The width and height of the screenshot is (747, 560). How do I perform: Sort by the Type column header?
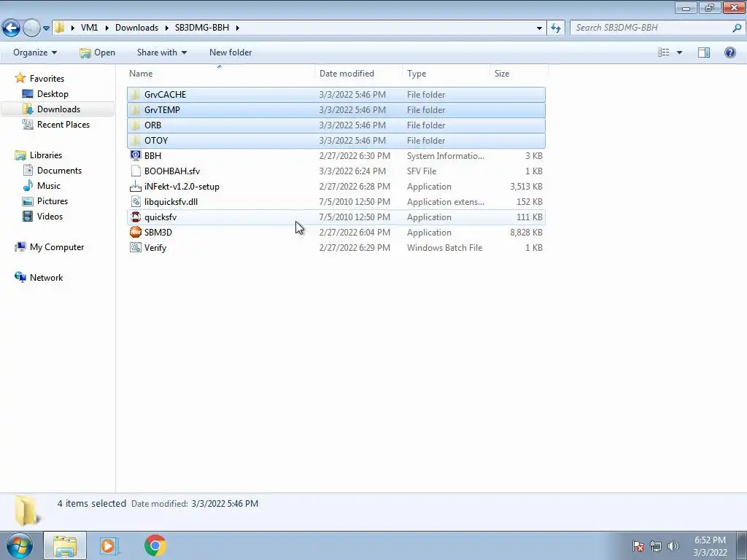(x=446, y=74)
